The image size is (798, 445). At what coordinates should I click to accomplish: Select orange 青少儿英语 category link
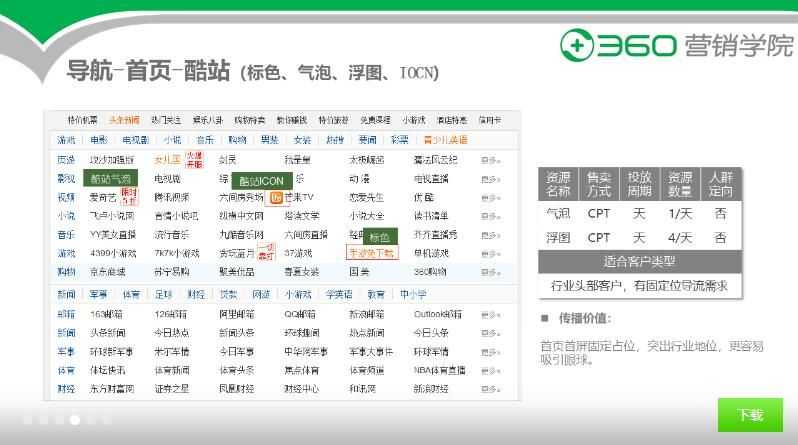(445, 140)
